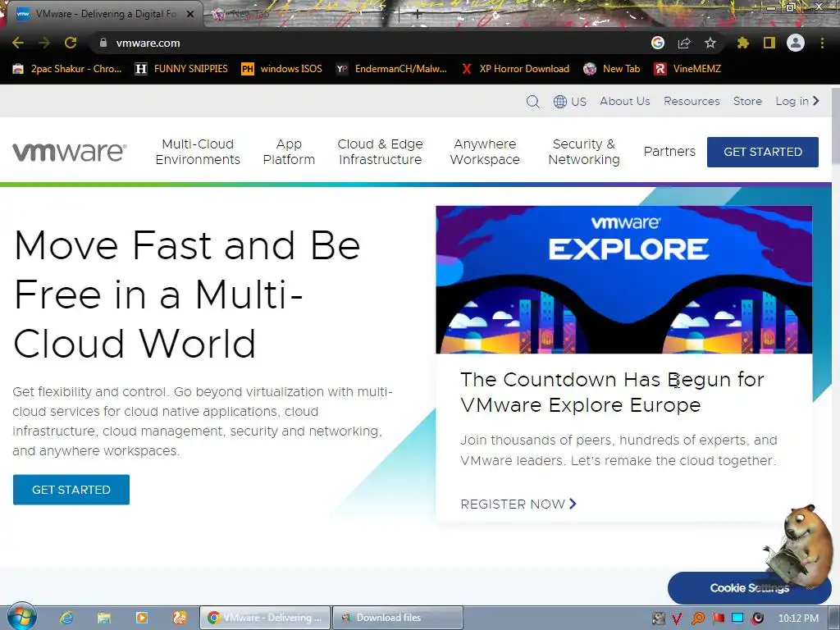Open the New Tab bookmark
The width and height of the screenshot is (840, 630).
(x=612, y=69)
